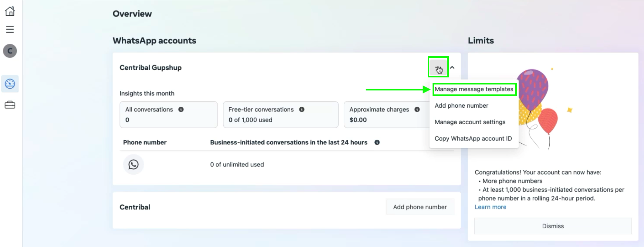Choose Copy WhatsApp account ID
The width and height of the screenshot is (644, 247).
[x=473, y=138]
